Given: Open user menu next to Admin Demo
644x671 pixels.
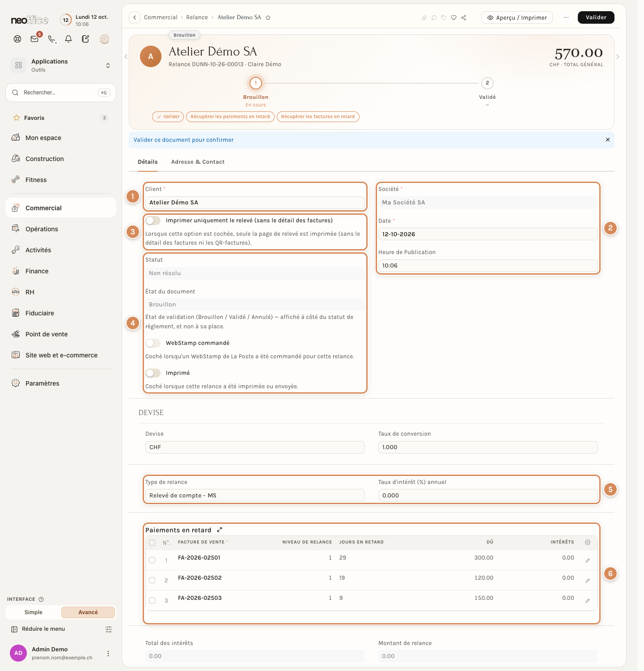Looking at the screenshot, I should tap(108, 654).
